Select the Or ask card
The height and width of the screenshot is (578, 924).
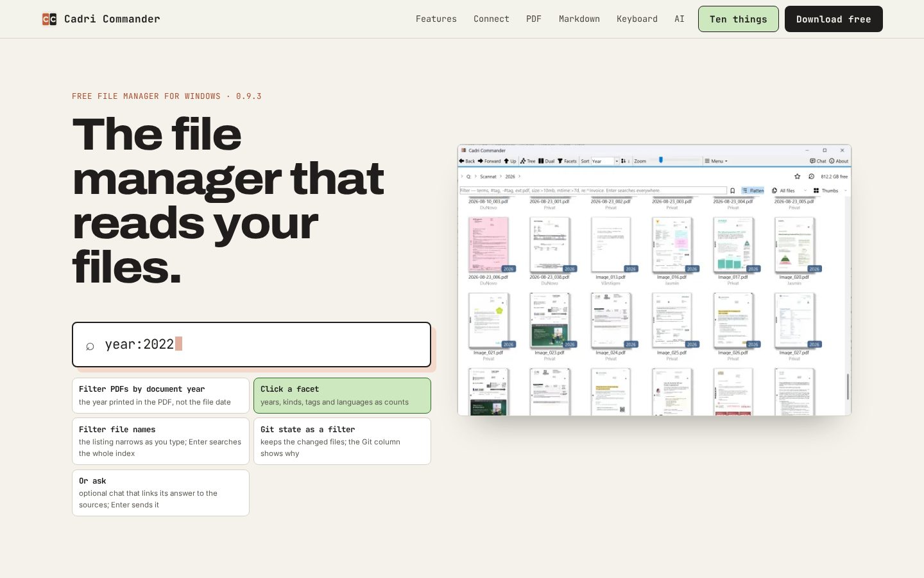point(160,493)
